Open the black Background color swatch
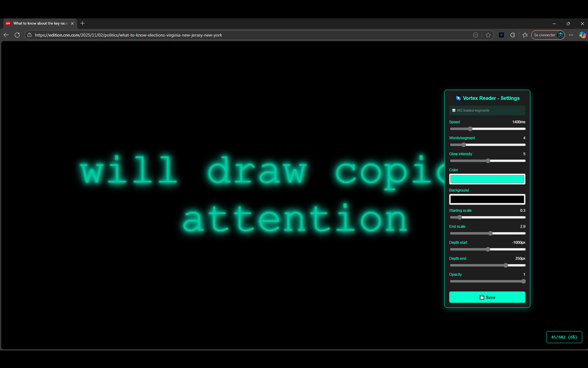The image size is (588, 368). click(487, 199)
